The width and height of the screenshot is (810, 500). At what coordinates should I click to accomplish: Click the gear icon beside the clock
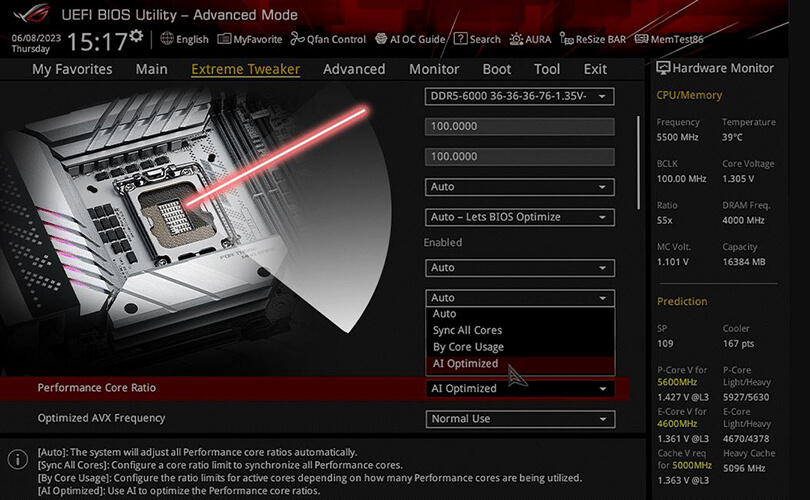pos(136,37)
